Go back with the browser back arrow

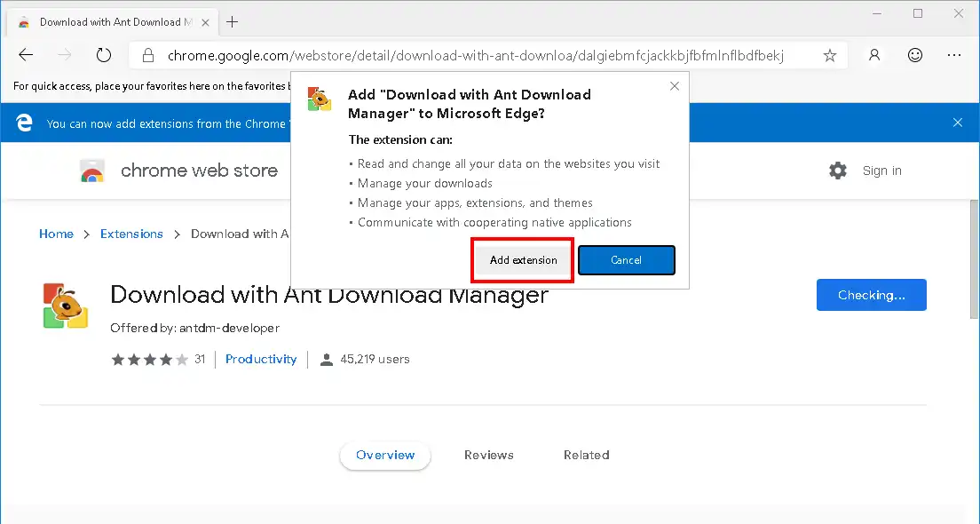point(26,55)
